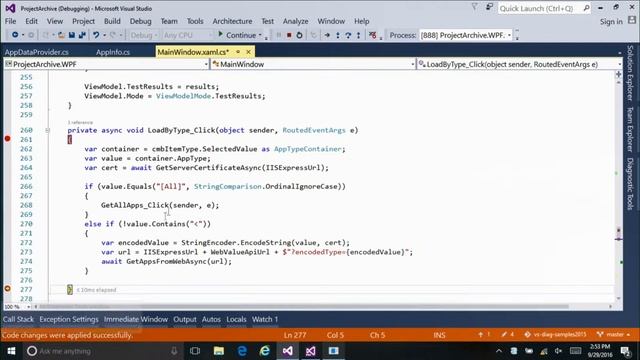
Task: Collapse the LoadByType_Click method outline at line 260
Action: [47, 130]
